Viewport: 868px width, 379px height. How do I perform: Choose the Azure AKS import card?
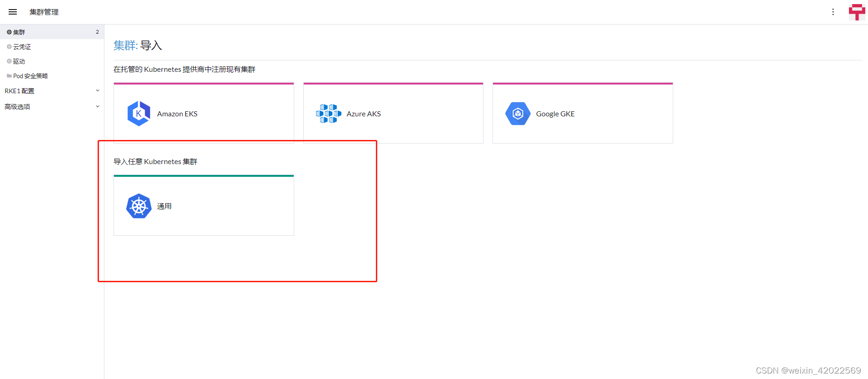click(393, 113)
